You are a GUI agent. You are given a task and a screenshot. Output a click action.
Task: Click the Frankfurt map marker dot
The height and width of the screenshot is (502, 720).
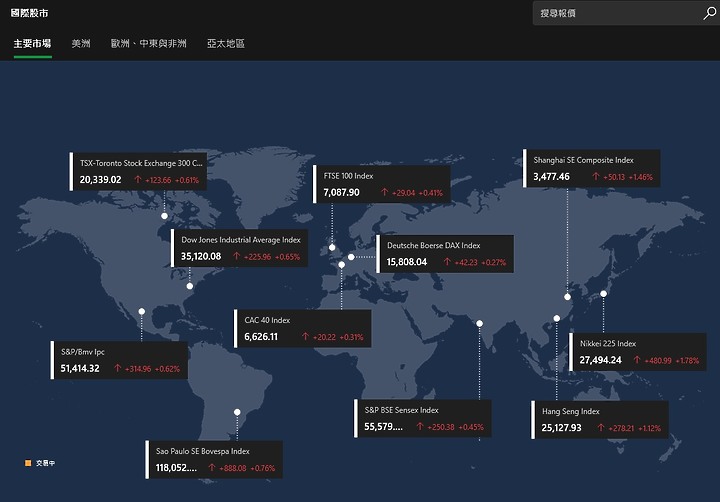[x=351, y=257]
